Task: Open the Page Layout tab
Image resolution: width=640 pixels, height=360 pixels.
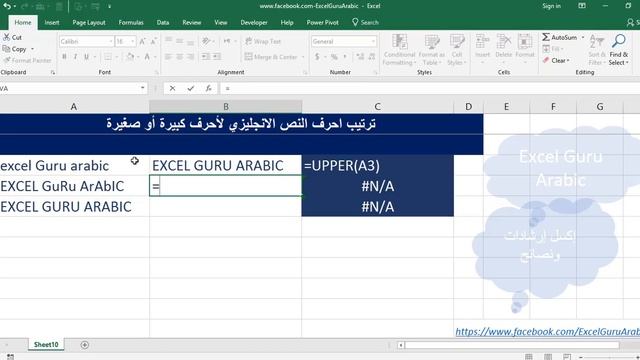Action: click(89, 22)
